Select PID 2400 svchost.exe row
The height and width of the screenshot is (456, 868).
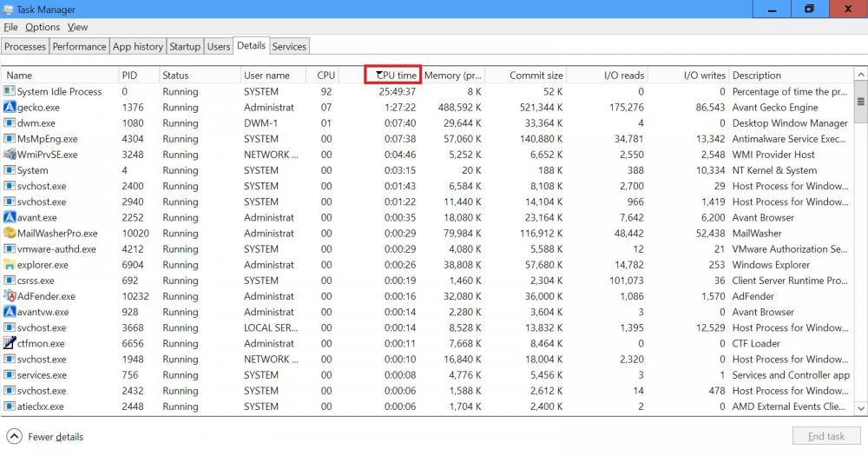click(x=427, y=186)
